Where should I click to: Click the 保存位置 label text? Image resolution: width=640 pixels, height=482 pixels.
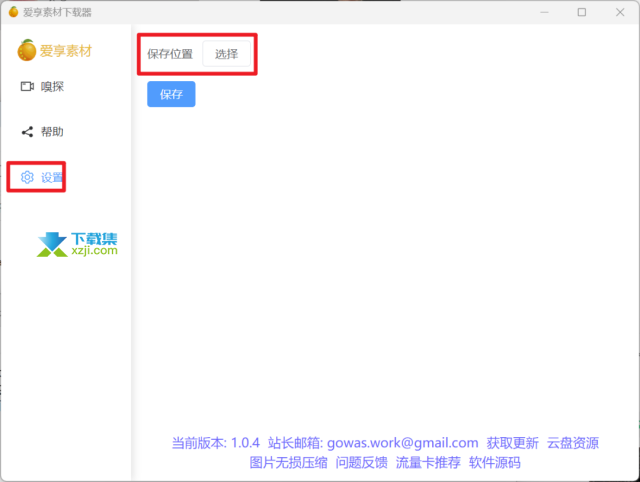pos(170,54)
